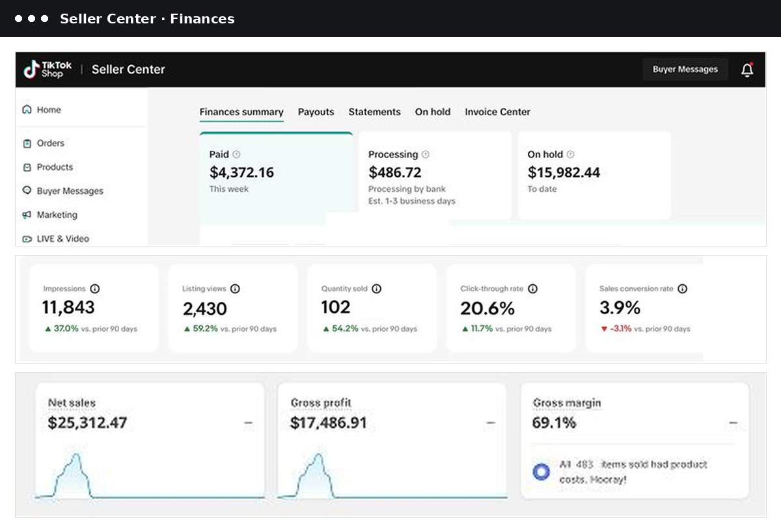Go to Home in sidebar
The image size is (781, 532).
point(49,110)
